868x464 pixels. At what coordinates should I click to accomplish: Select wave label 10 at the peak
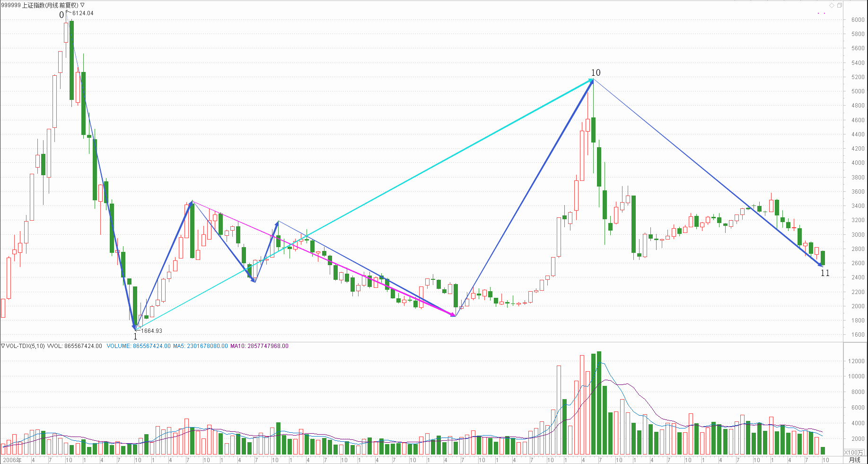[596, 72]
